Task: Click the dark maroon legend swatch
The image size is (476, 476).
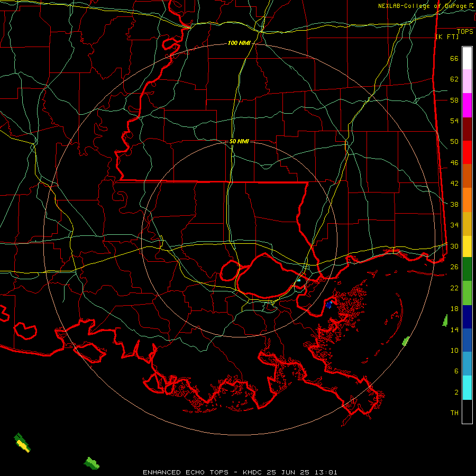Action: click(467, 130)
